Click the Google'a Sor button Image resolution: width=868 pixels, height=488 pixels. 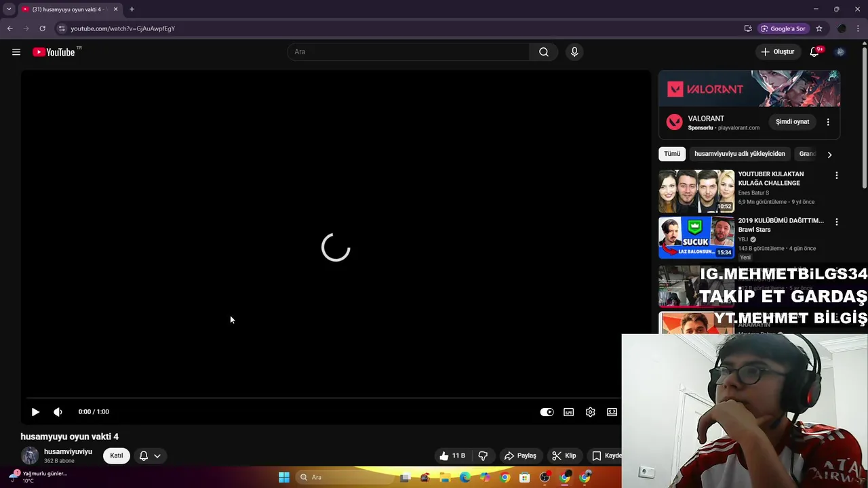click(783, 28)
